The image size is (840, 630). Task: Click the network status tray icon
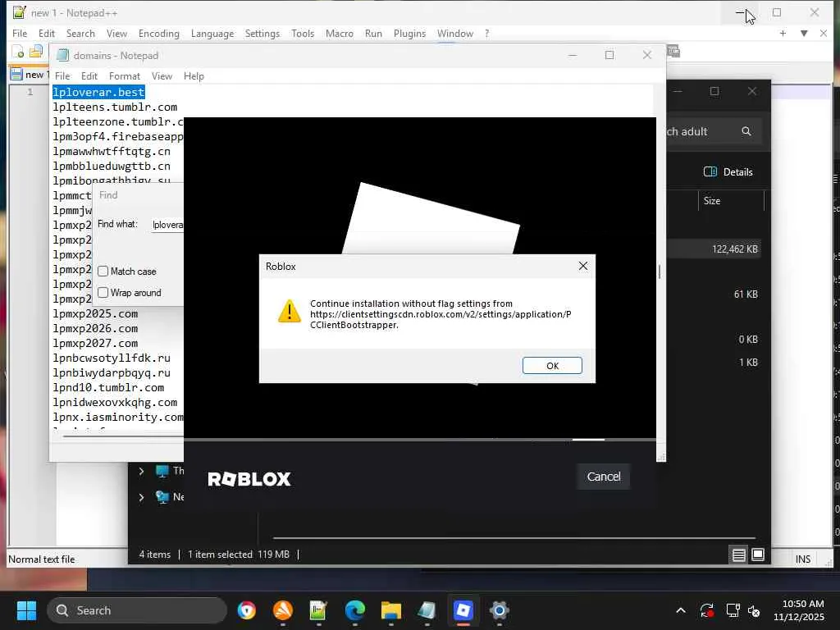pyautogui.click(x=733, y=610)
